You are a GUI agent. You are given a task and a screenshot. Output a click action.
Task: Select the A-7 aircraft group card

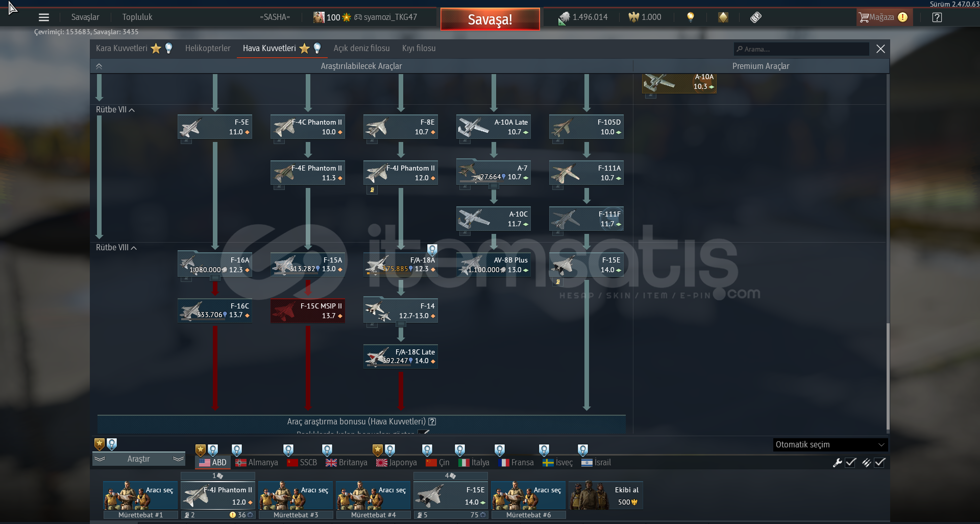point(494,172)
